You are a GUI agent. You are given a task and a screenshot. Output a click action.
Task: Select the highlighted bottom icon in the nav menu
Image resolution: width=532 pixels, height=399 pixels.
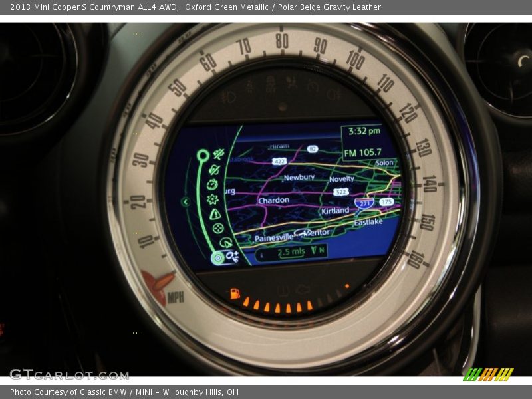[x=217, y=258]
